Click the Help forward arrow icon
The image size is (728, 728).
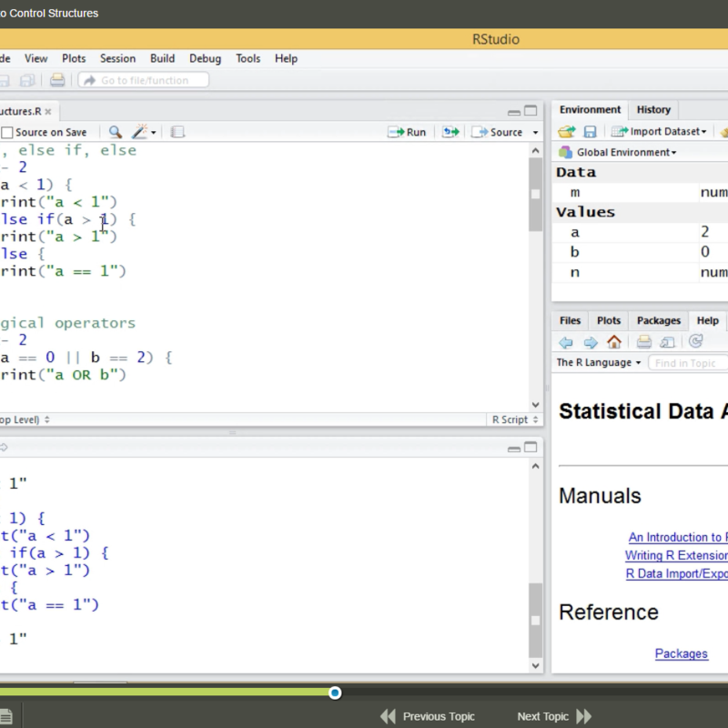590,343
